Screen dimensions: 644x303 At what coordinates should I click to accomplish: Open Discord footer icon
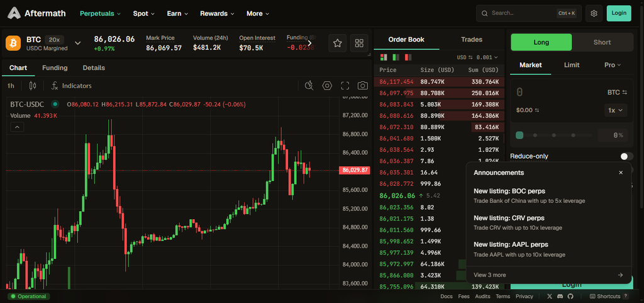(x=560, y=297)
